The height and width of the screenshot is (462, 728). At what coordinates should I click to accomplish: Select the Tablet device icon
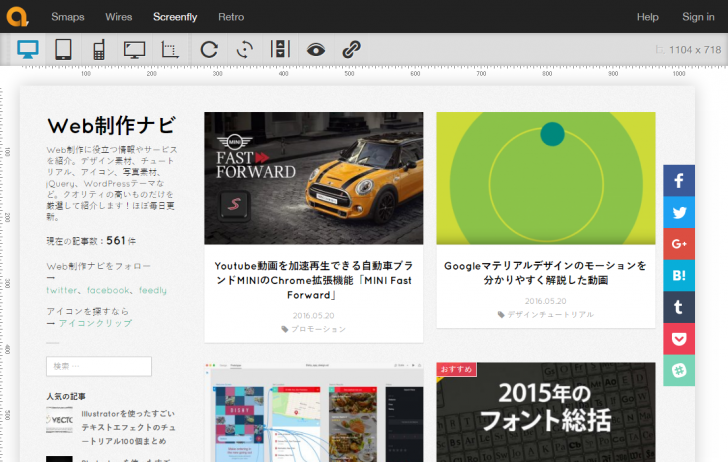(x=63, y=49)
